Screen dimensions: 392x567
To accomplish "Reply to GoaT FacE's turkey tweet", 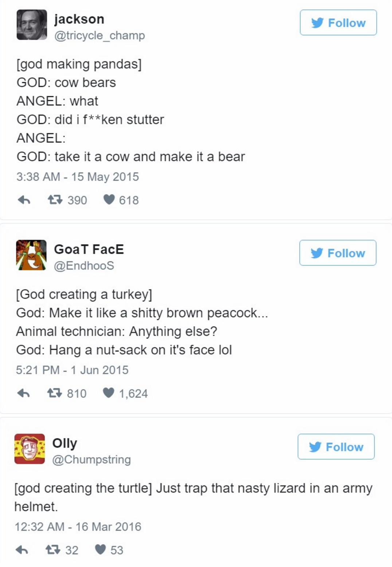I will 24,393.
